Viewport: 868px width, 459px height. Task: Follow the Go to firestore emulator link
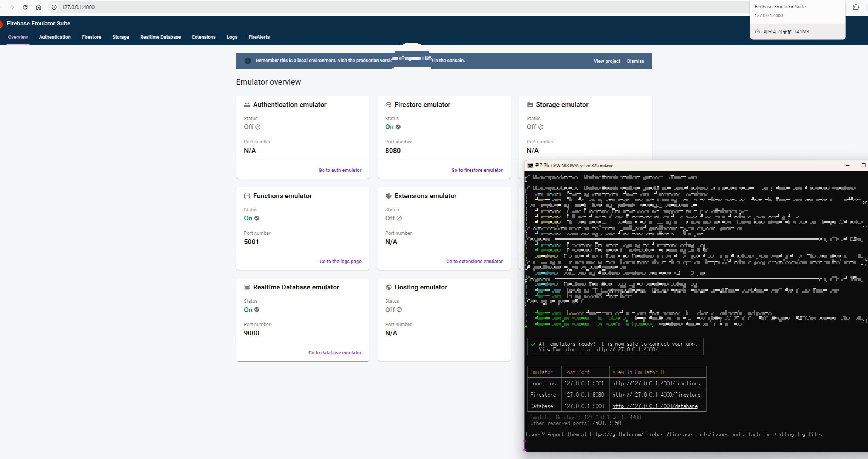click(477, 170)
